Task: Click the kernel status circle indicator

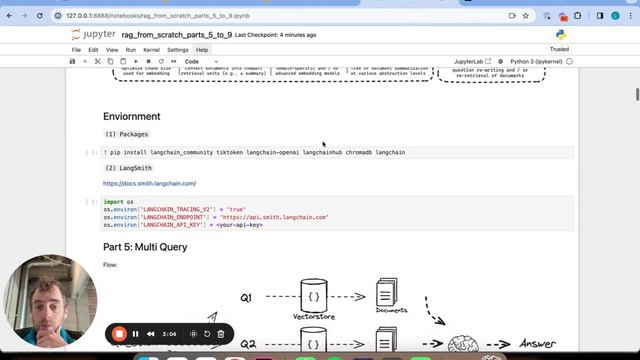Action: pyautogui.click(x=569, y=62)
